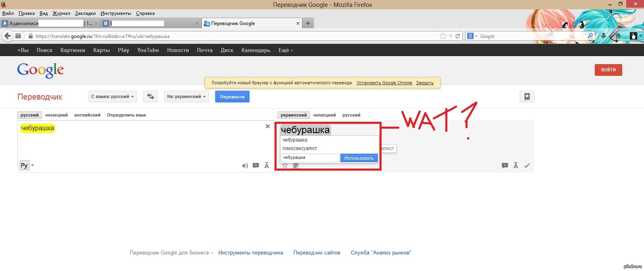Select немецкий as target language
The width and height of the screenshot is (644, 271).
click(324, 115)
